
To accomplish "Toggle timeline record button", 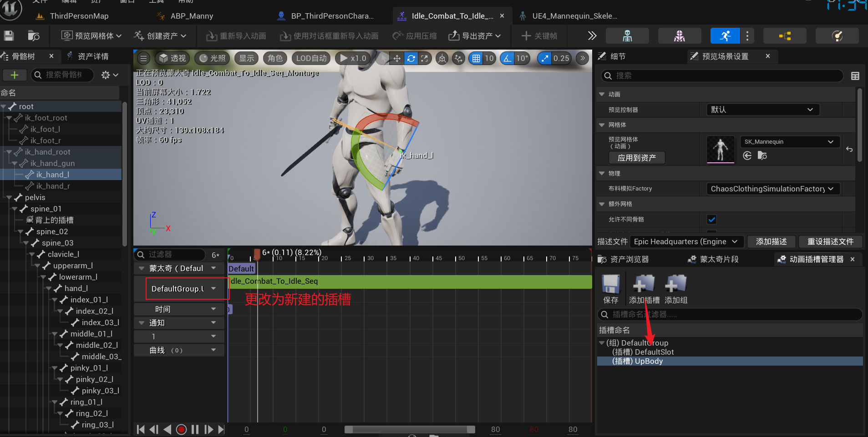I will click(181, 429).
